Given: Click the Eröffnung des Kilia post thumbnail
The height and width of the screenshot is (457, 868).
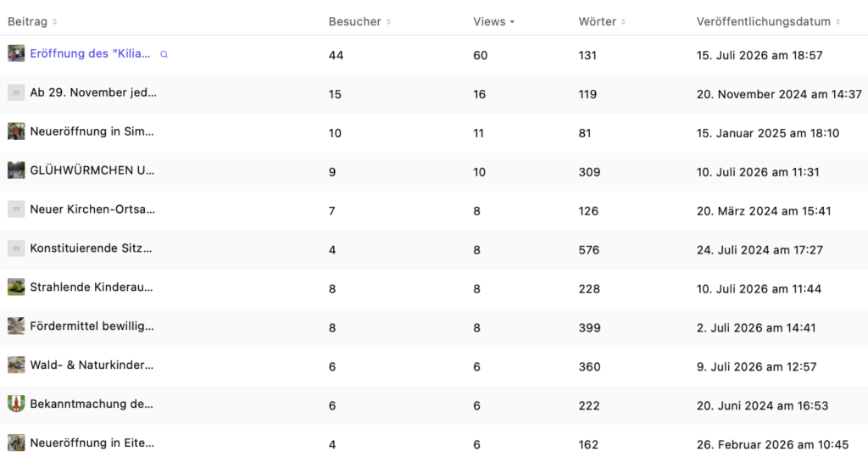Looking at the screenshot, I should 16,53.
